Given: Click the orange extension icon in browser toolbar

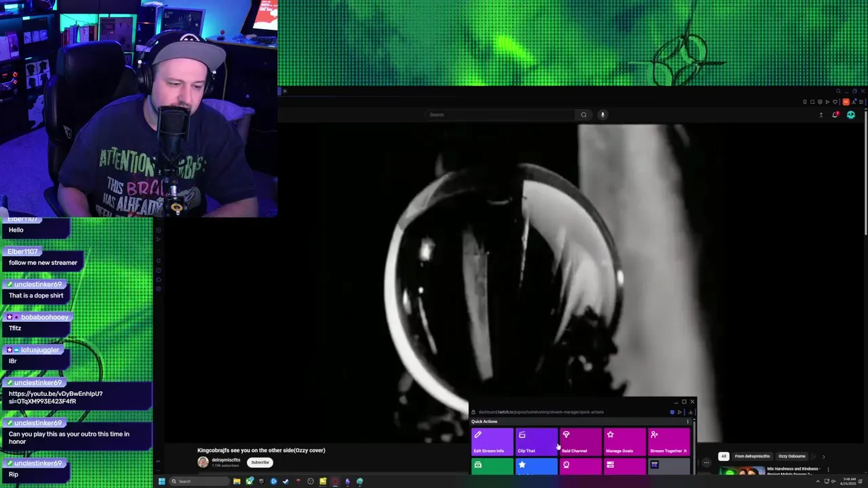Looking at the screenshot, I should click(x=846, y=102).
